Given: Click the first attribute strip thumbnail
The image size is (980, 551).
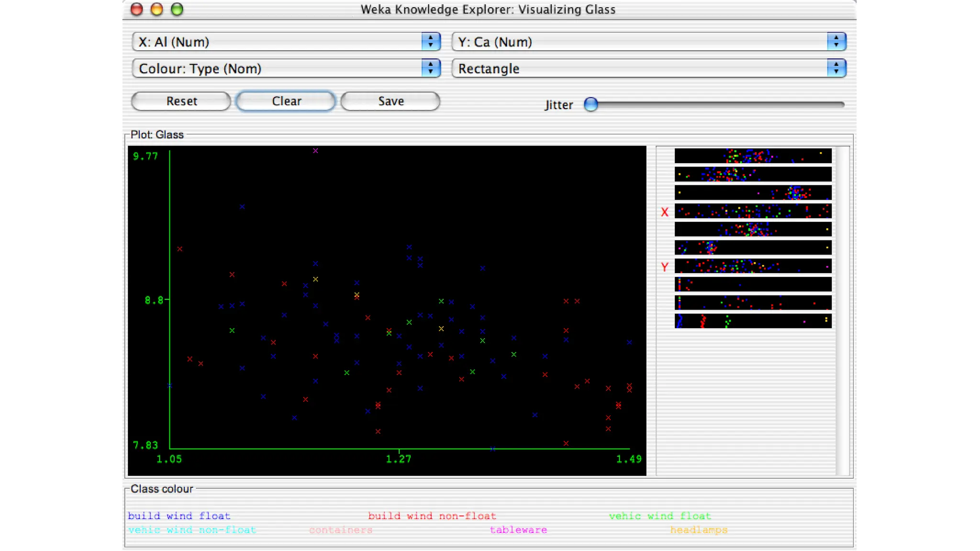Looking at the screenshot, I should pos(753,156).
